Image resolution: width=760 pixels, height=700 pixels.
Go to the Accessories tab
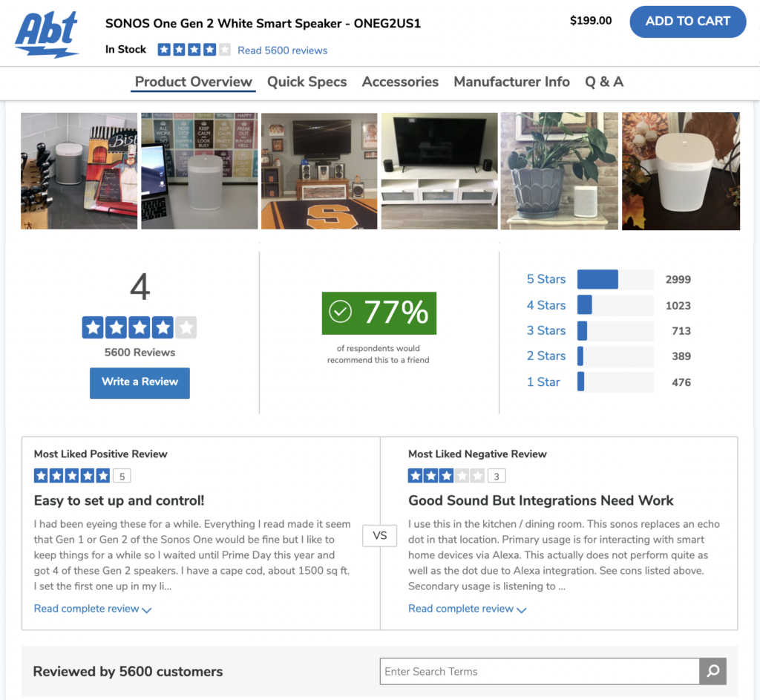coord(400,82)
